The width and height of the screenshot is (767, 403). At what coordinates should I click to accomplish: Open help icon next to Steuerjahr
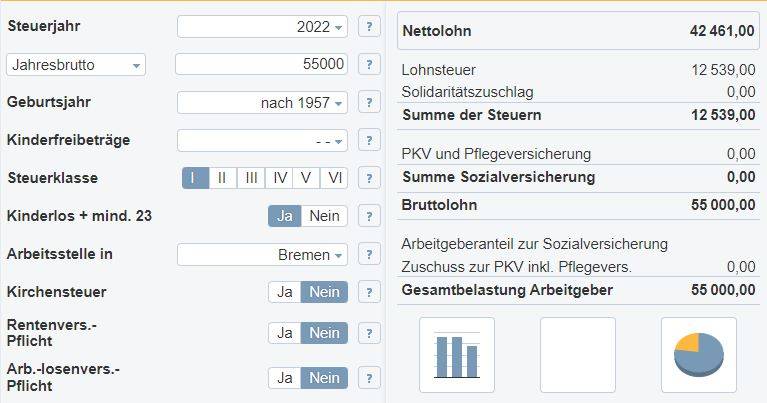tap(369, 26)
